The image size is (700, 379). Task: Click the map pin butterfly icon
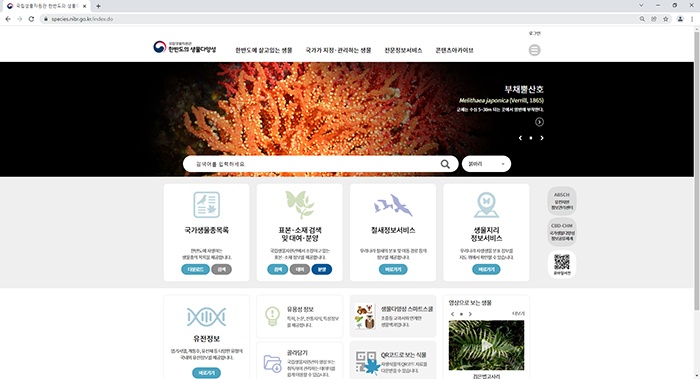click(x=486, y=205)
